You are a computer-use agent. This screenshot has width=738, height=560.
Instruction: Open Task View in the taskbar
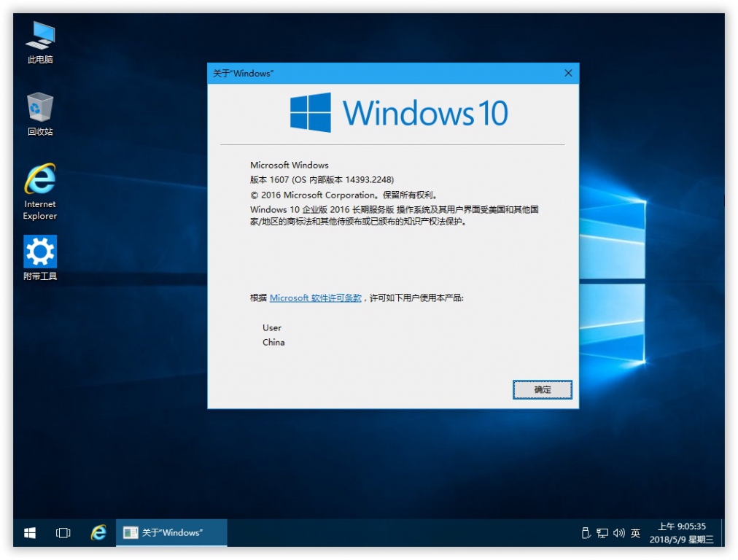[x=63, y=533]
